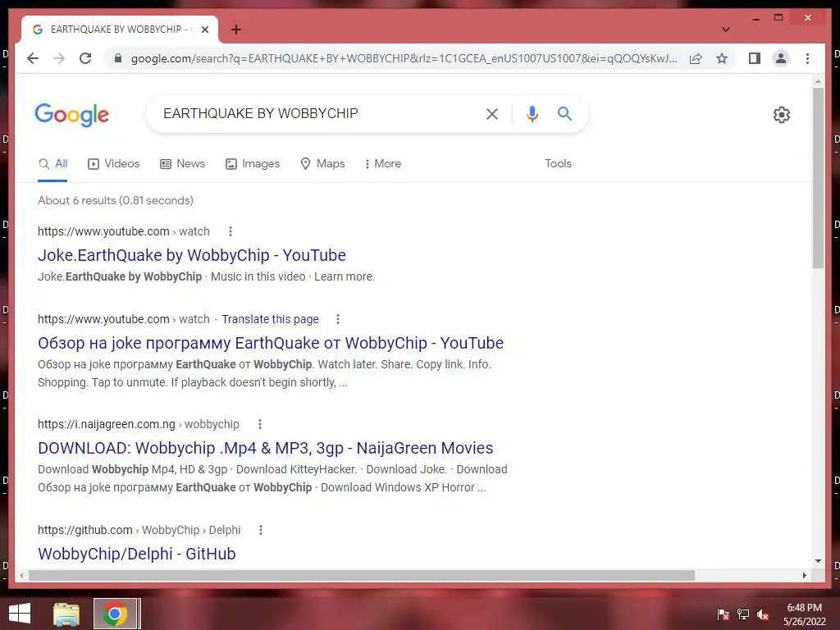Open a new tab with plus button

pos(236,30)
